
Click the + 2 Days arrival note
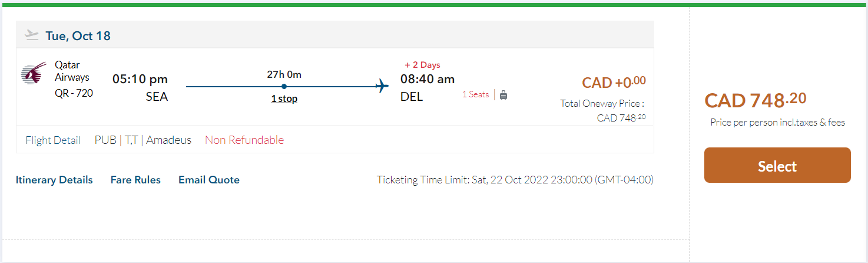(422, 65)
